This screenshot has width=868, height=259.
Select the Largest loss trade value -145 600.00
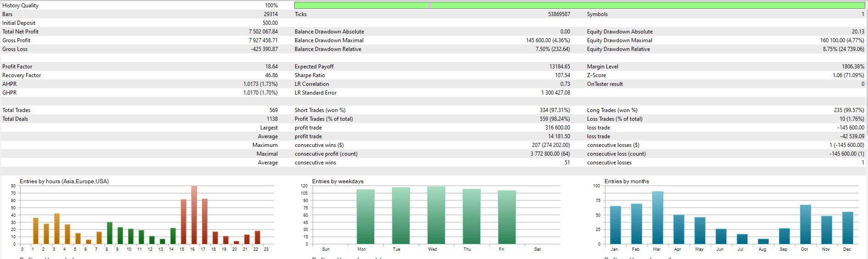point(851,128)
